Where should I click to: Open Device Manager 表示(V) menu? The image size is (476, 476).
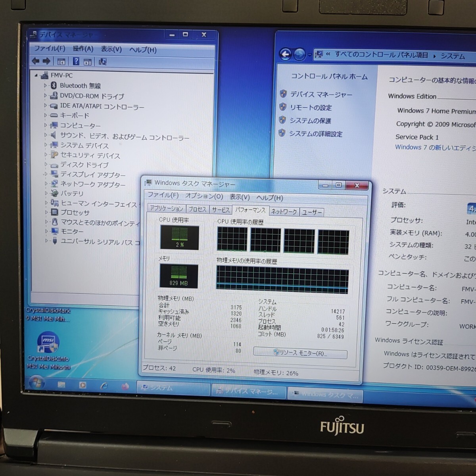pyautogui.click(x=111, y=49)
